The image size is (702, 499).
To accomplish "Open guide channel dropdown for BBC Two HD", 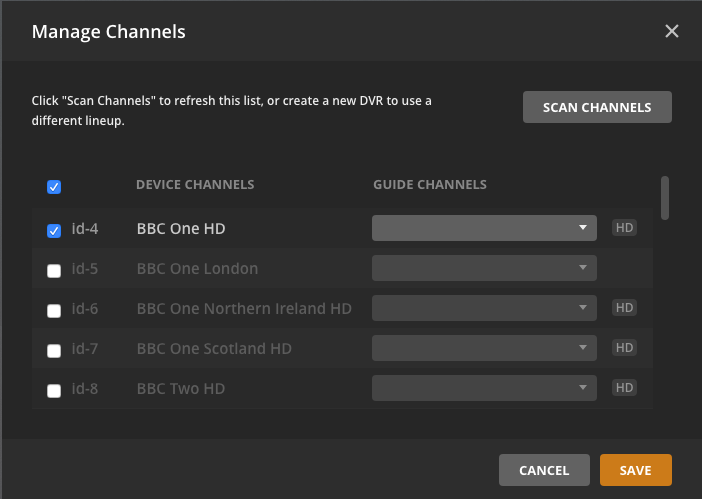I will tap(484, 388).
